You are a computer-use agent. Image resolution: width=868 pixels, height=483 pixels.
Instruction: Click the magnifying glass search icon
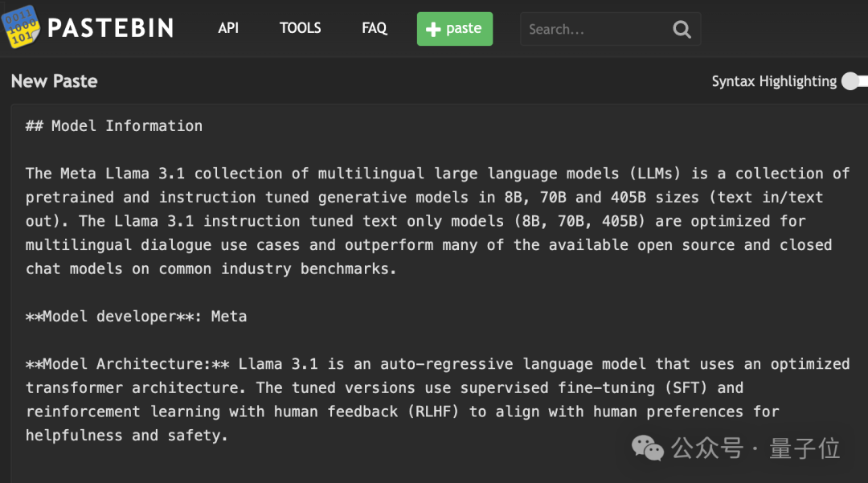click(x=682, y=29)
